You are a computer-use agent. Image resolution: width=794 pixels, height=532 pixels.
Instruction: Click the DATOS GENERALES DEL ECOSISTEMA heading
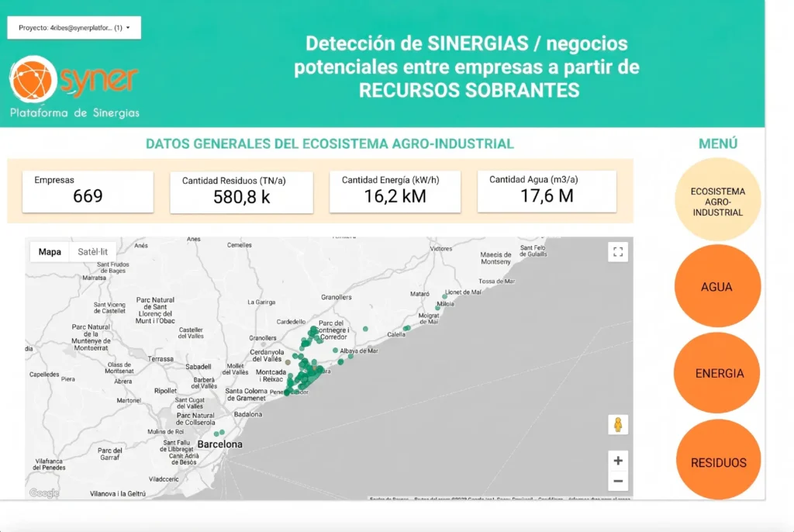tap(330, 144)
